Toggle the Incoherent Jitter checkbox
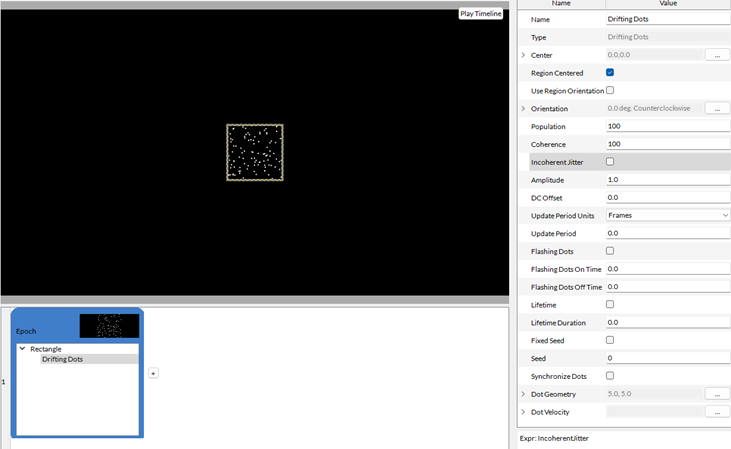Image resolution: width=731 pixels, height=449 pixels. click(x=610, y=162)
